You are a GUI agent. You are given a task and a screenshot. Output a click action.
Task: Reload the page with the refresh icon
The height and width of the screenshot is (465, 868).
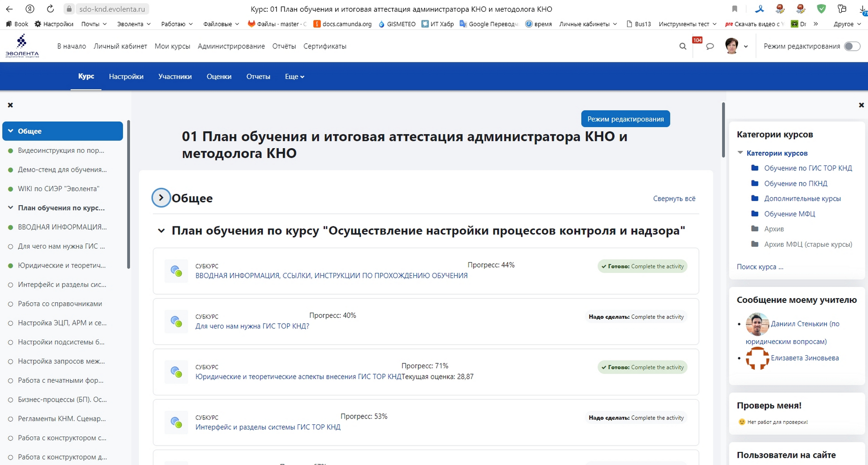click(50, 9)
